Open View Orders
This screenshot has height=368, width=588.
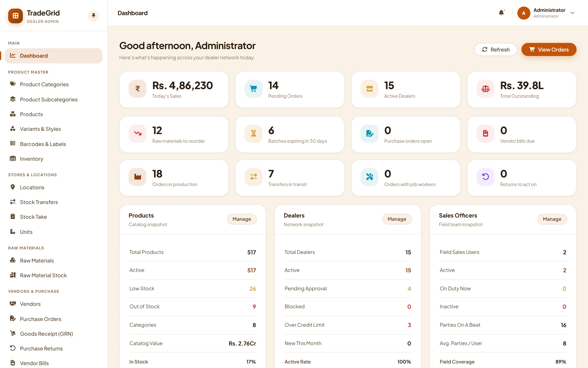pyautogui.click(x=549, y=49)
